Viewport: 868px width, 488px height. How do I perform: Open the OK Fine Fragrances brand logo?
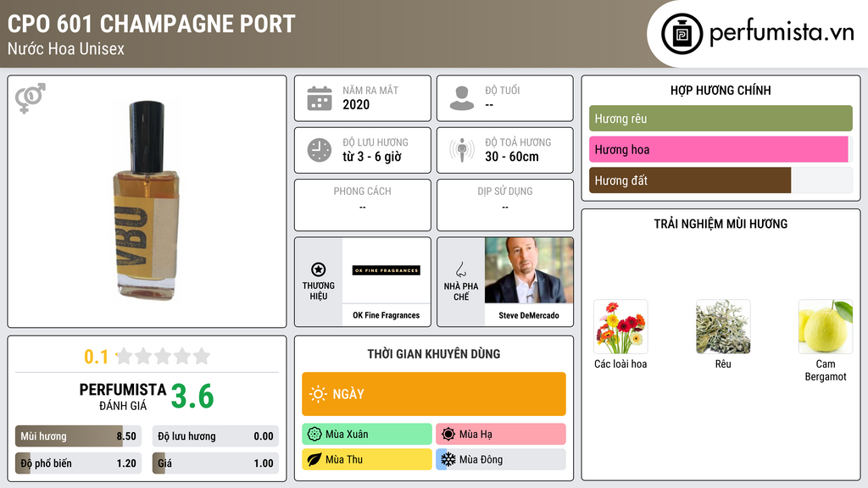coord(387,270)
